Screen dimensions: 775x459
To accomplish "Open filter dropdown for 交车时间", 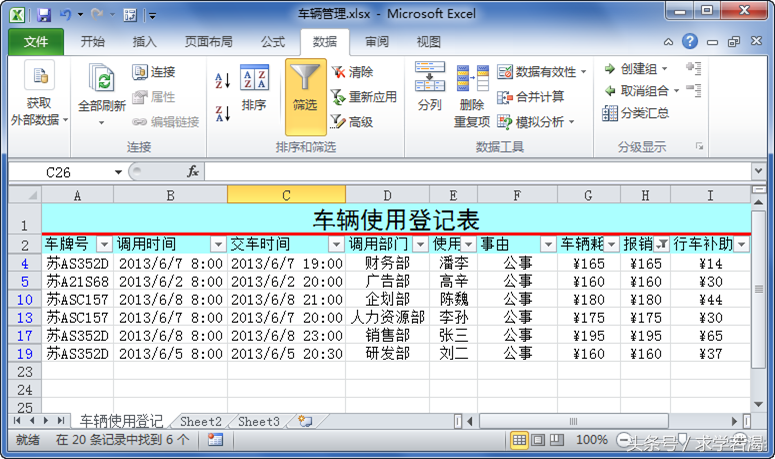I will [x=336, y=244].
